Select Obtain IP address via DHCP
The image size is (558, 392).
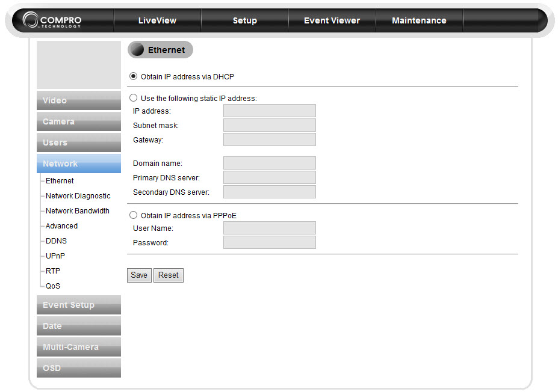(x=133, y=76)
